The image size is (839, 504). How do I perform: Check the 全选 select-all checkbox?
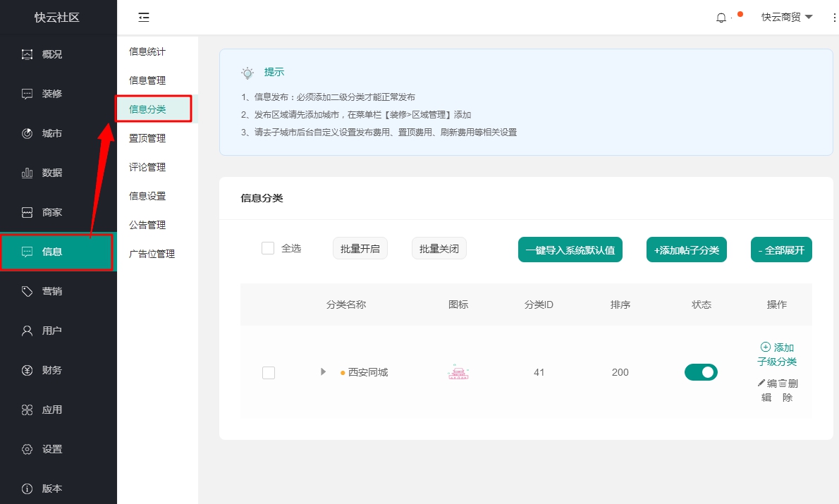[x=268, y=248]
